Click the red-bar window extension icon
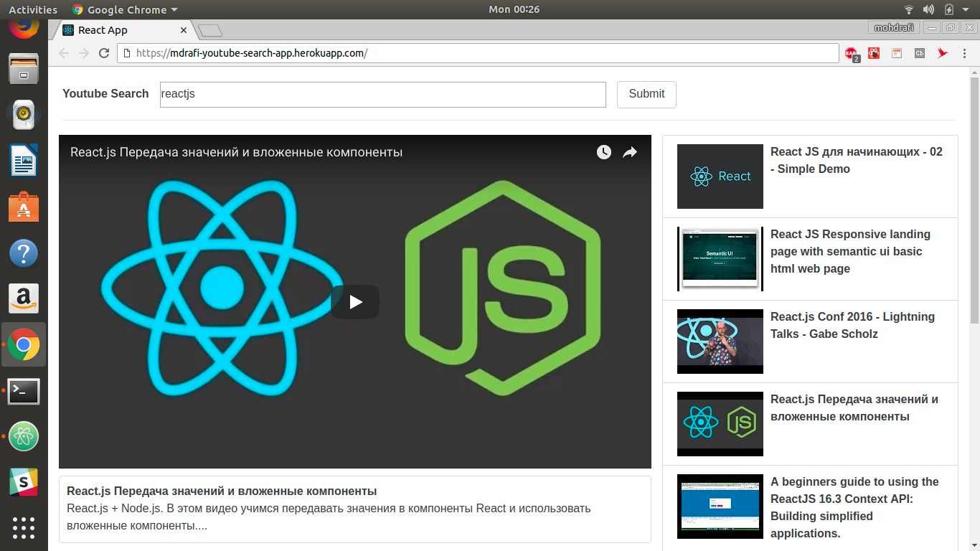This screenshot has width=980, height=551. coord(897,53)
